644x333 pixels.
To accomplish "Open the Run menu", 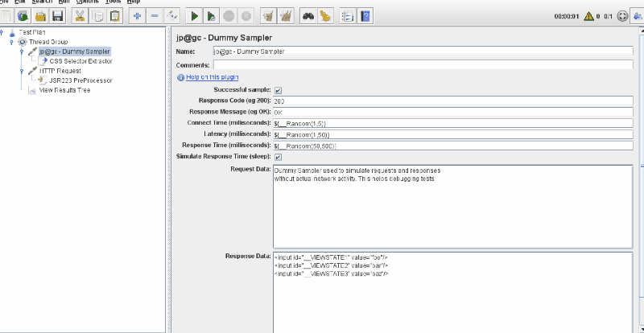I will click(64, 2).
